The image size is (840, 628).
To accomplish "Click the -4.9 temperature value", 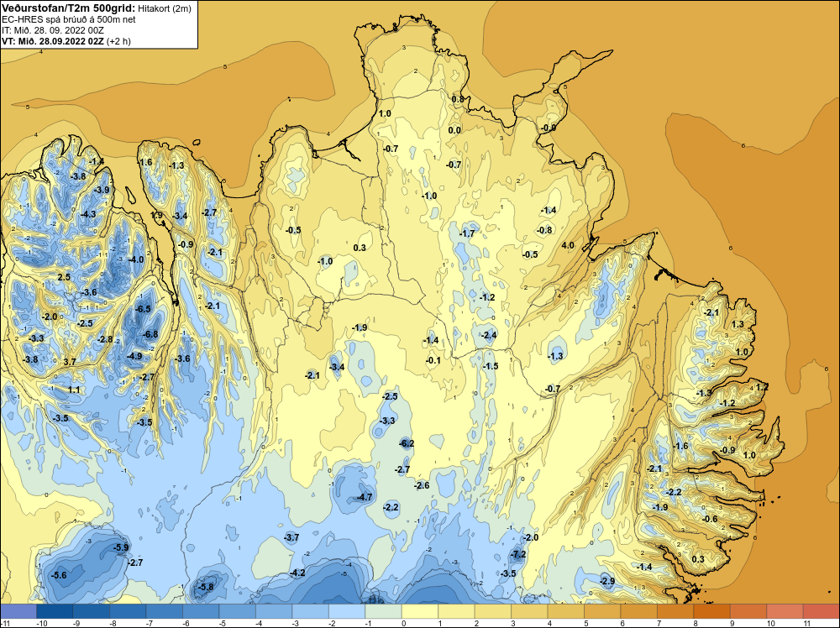I will click(134, 356).
